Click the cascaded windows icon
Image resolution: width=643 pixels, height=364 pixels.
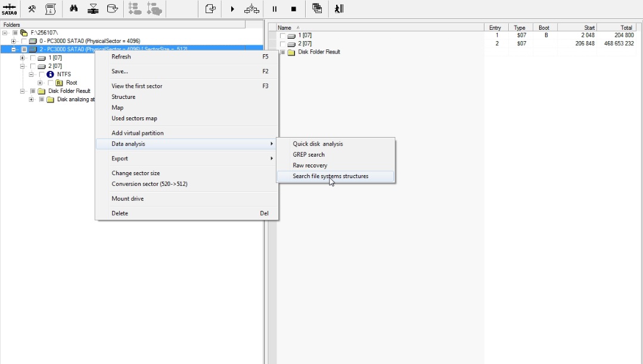pyautogui.click(x=317, y=8)
